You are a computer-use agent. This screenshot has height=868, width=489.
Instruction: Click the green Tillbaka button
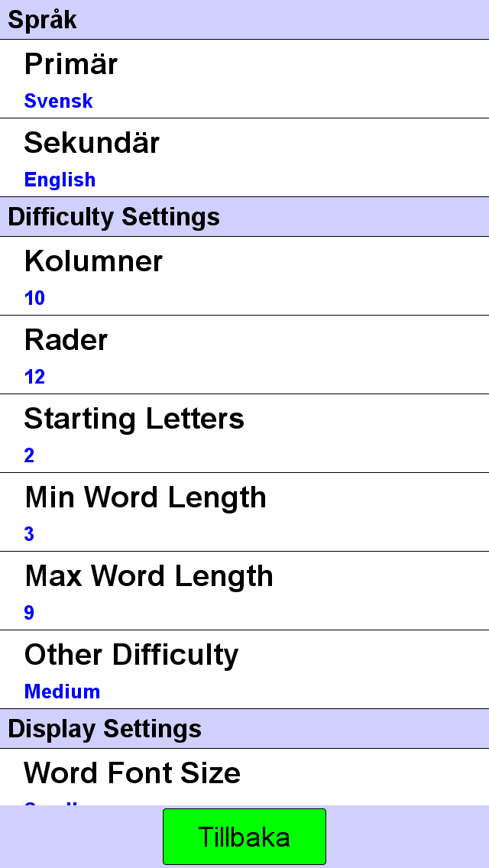[x=244, y=837]
